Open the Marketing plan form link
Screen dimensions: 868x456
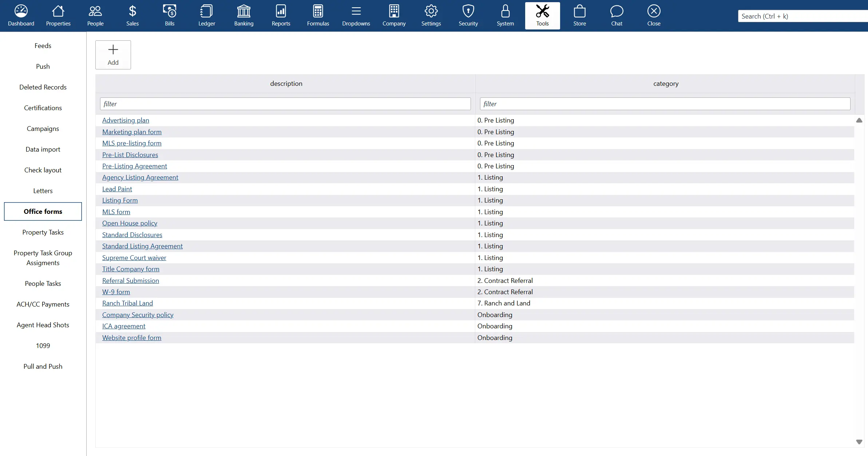point(132,132)
